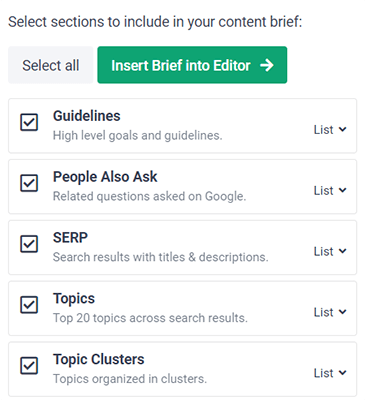The height and width of the screenshot is (400, 366).
Task: Click the SERP section heading
Action: point(70,238)
